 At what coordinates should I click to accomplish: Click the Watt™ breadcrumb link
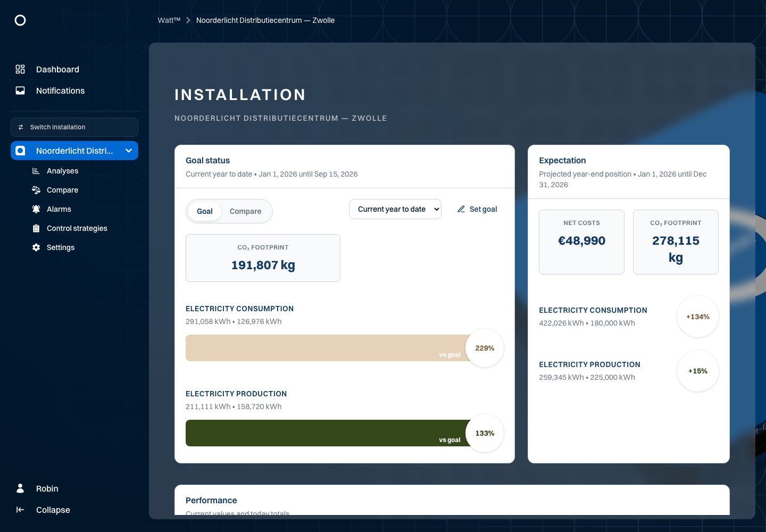point(169,20)
